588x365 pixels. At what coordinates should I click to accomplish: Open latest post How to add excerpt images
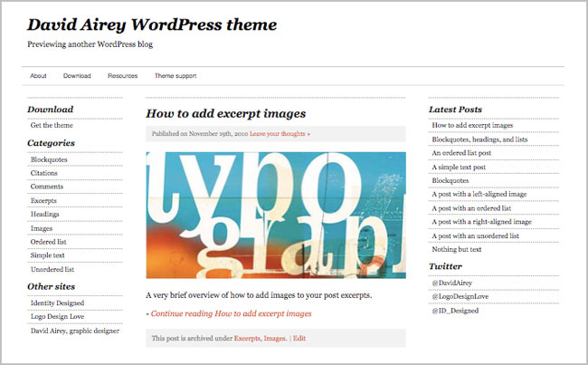click(x=472, y=125)
